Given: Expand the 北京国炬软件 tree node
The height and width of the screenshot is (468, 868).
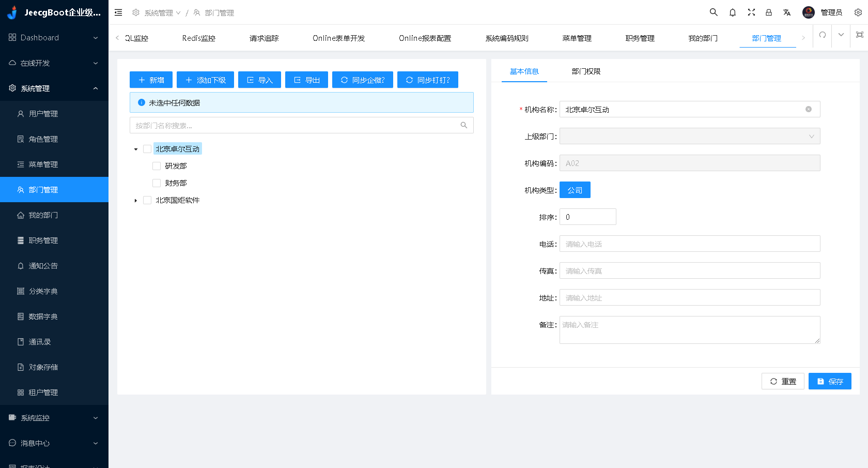Looking at the screenshot, I should coord(136,200).
